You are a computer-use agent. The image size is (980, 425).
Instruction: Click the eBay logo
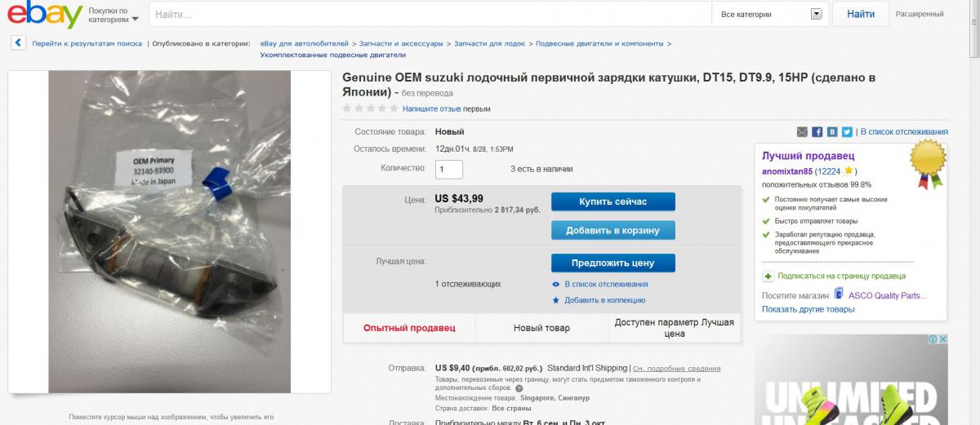click(x=45, y=15)
